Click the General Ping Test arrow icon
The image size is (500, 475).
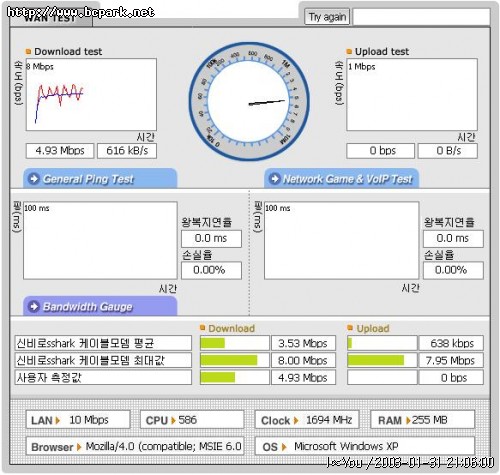pos(34,179)
